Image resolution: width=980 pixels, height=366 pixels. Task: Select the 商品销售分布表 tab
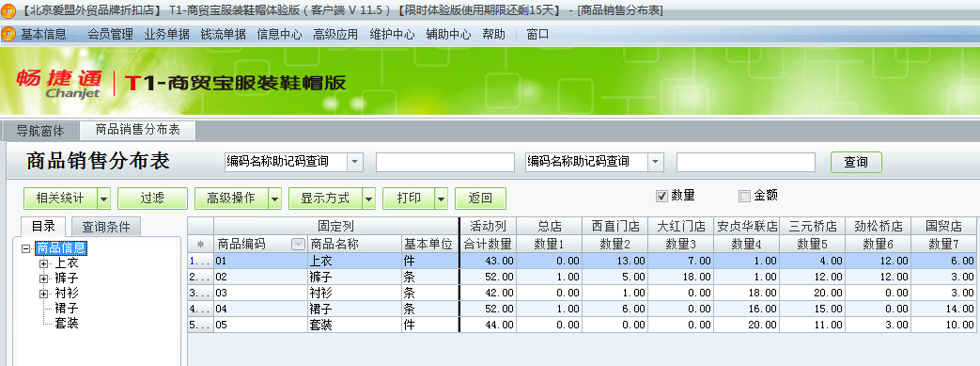coord(137,130)
